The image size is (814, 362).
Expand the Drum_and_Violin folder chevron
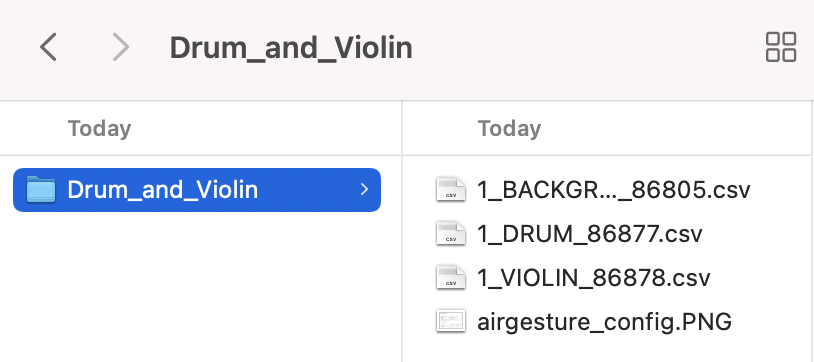click(x=364, y=190)
